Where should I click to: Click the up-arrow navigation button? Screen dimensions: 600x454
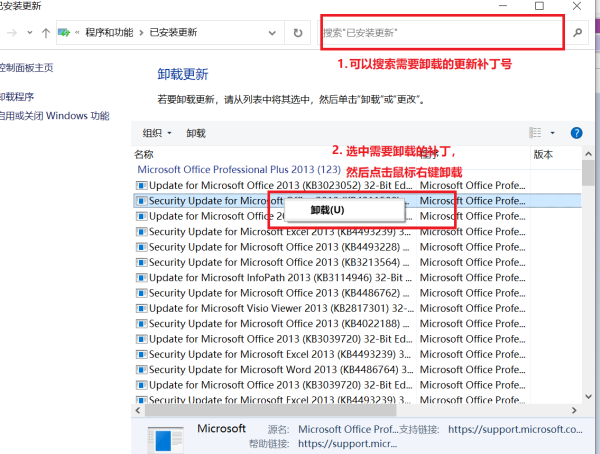[47, 33]
